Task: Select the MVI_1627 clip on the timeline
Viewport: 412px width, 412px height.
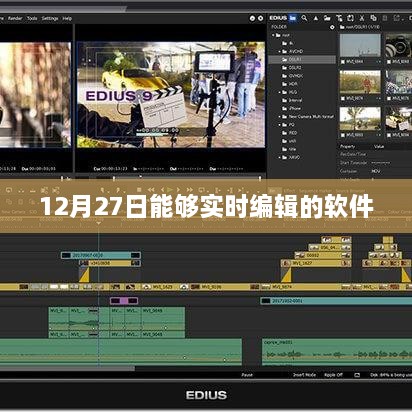Action: 316,263
